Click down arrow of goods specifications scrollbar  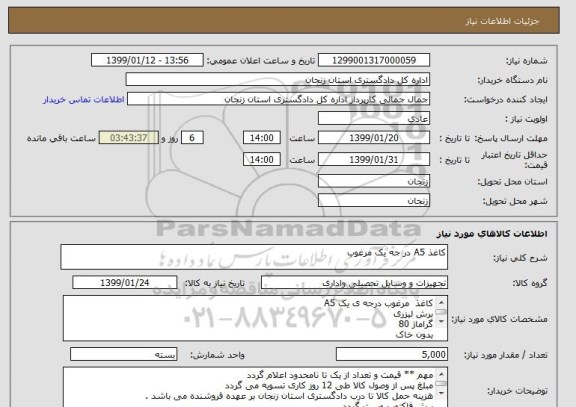tap(442, 322)
